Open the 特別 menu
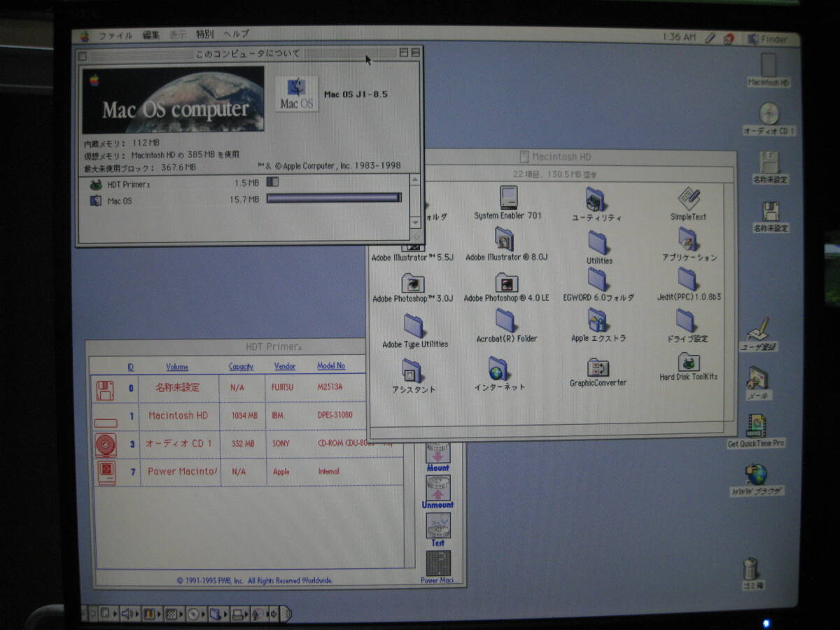The width and height of the screenshot is (840, 630). [x=205, y=34]
